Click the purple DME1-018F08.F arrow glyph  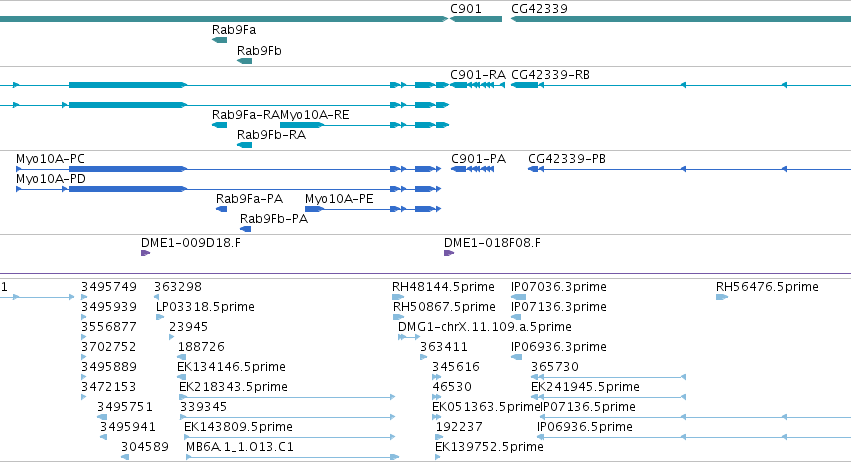coord(449,253)
